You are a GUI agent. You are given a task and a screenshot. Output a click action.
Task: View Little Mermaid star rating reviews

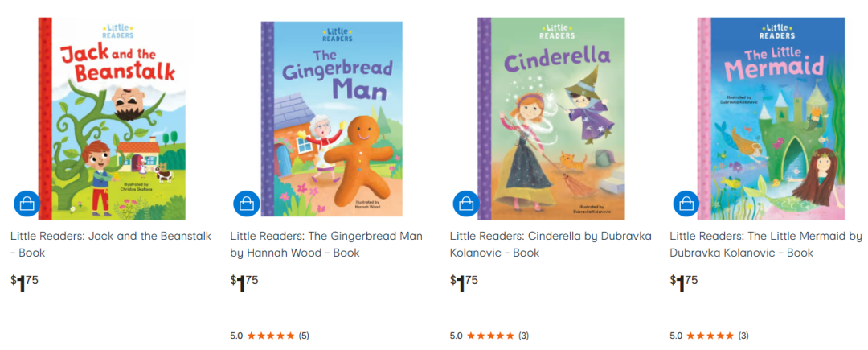709,336
